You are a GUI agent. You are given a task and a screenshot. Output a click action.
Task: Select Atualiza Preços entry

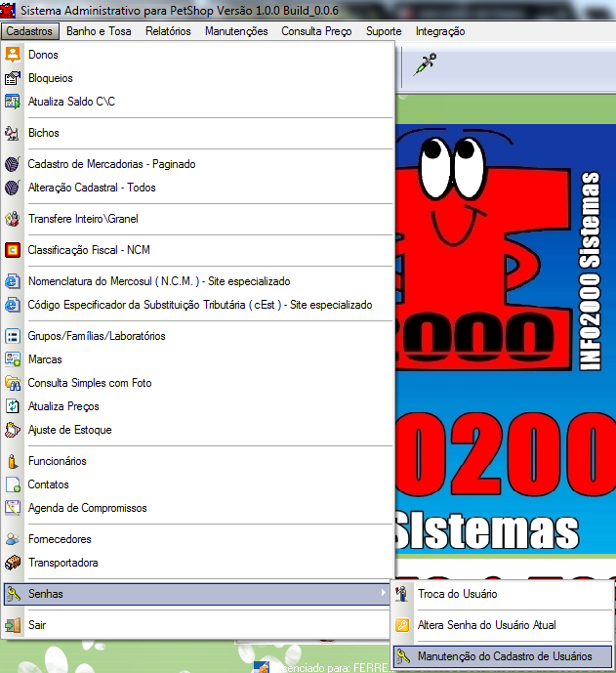coord(198,406)
